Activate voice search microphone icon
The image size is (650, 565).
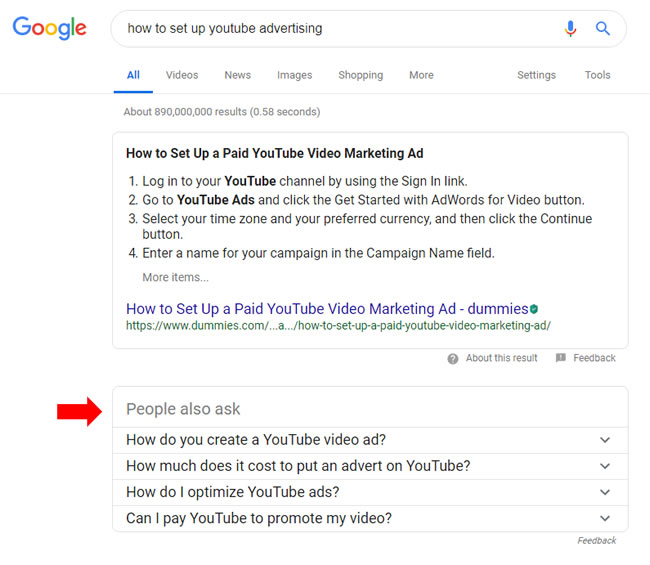point(570,29)
